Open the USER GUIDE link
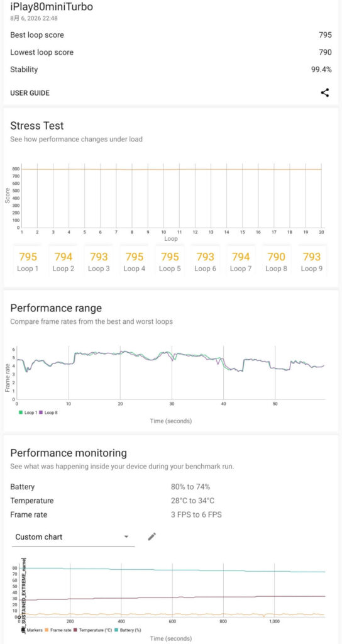This screenshot has height=644, width=342. (x=30, y=93)
